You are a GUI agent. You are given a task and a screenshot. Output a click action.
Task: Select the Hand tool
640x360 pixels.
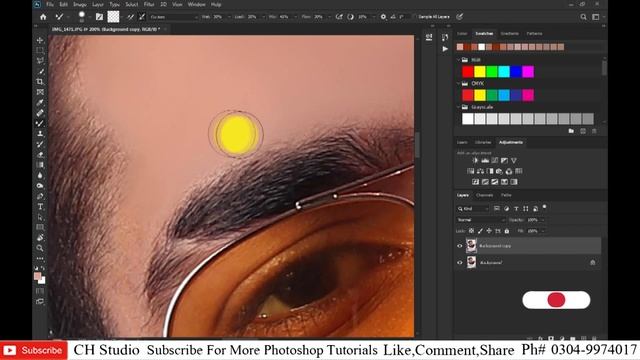[x=40, y=238]
